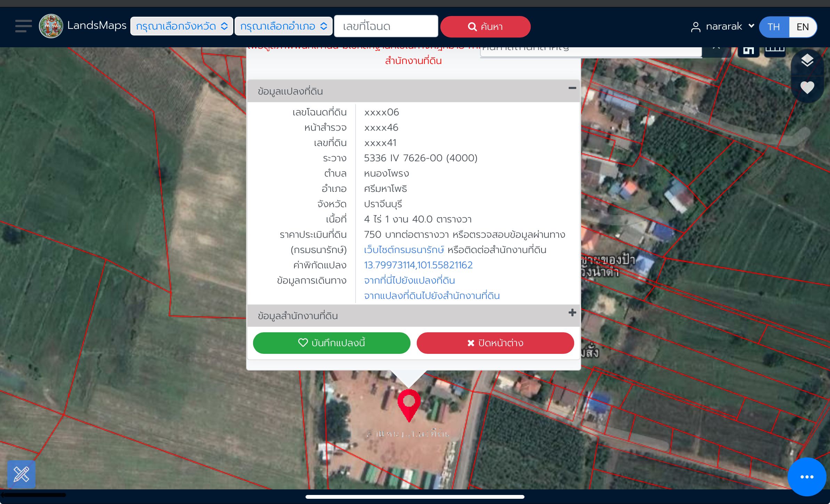Focus the เลขที่โฉนด deed number field
The height and width of the screenshot is (504, 830).
point(386,26)
